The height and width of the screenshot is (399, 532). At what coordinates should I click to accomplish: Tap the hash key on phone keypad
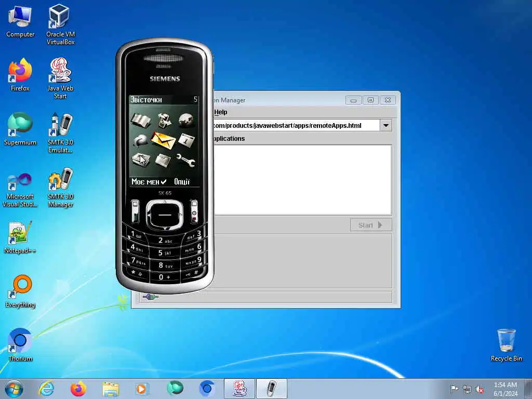click(192, 273)
